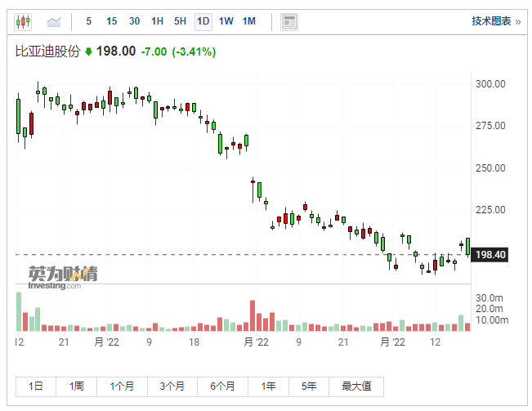The height and width of the screenshot is (411, 532).
Task: Set interval to 5 minutes
Action: tap(89, 21)
